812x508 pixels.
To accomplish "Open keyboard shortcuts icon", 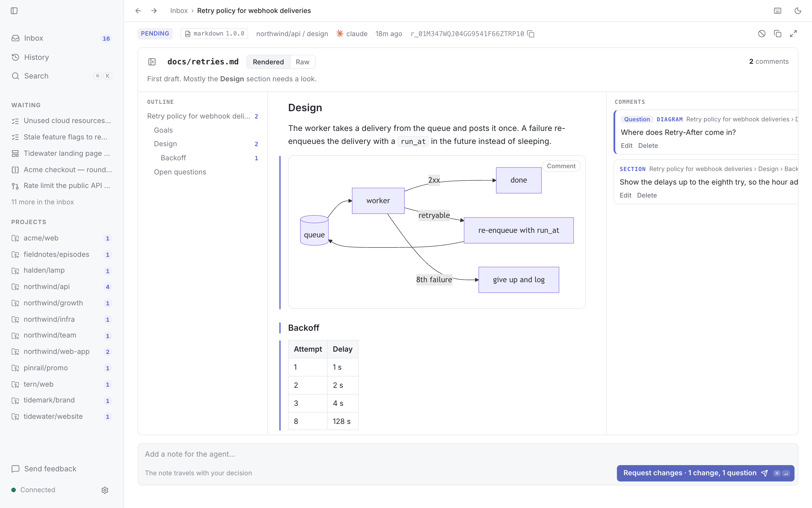I will (777, 11).
